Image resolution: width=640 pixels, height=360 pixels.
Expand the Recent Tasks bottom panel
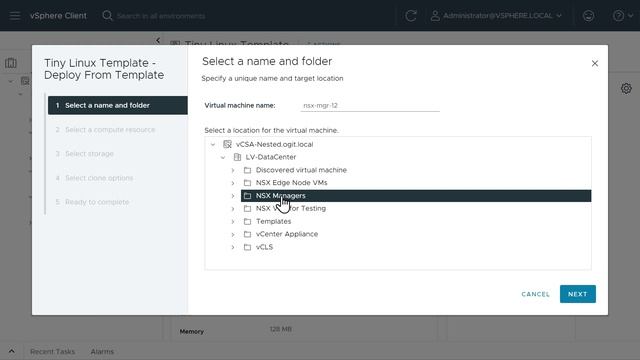point(11,351)
